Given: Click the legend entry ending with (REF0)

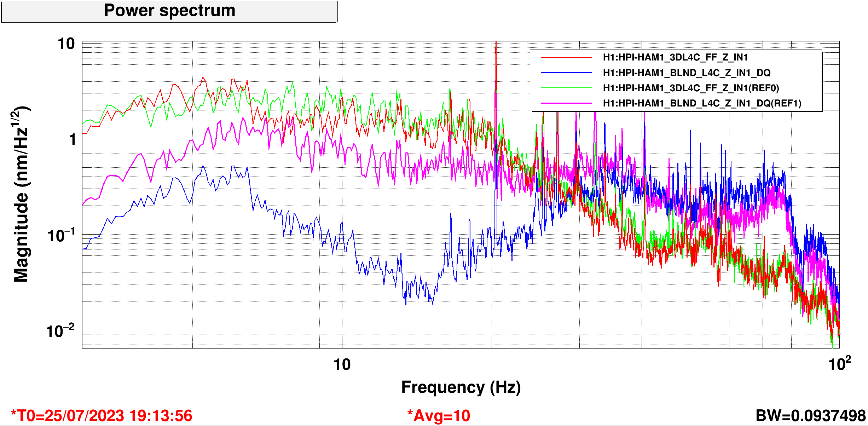Looking at the screenshot, I should (x=691, y=88).
